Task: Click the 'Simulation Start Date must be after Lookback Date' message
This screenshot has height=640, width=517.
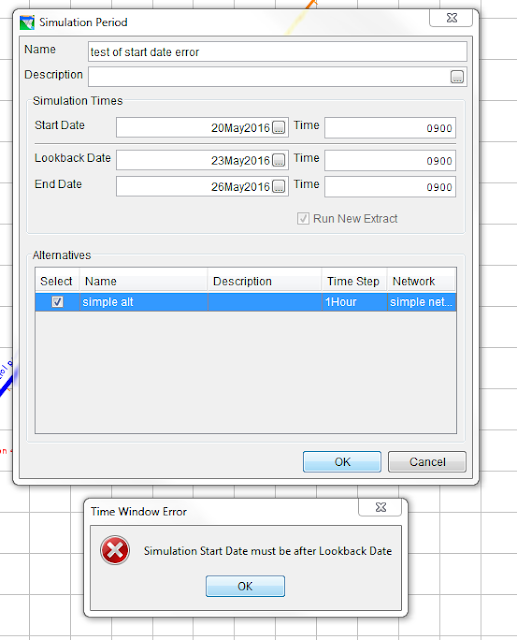Action: tap(268, 551)
